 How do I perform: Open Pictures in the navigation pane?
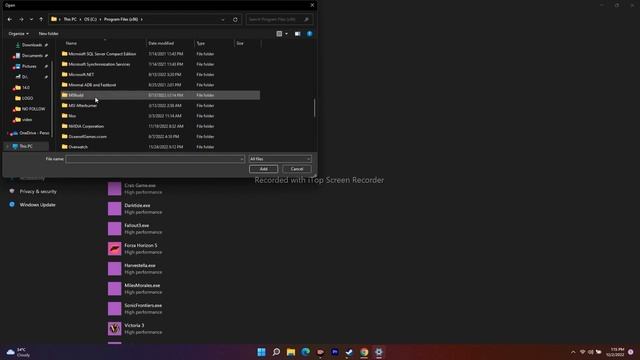pyautogui.click(x=29, y=66)
